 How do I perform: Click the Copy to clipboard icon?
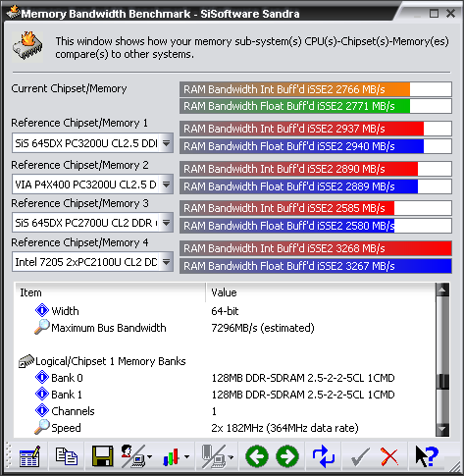pyautogui.click(x=67, y=456)
